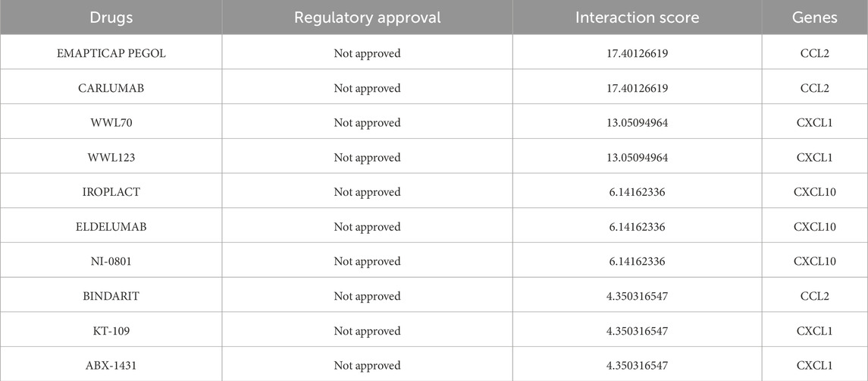Click the NI-0801 drug entry

(x=111, y=262)
